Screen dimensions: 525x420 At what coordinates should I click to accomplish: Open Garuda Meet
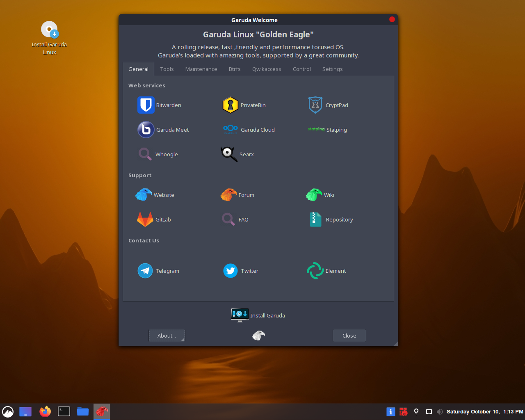click(163, 130)
